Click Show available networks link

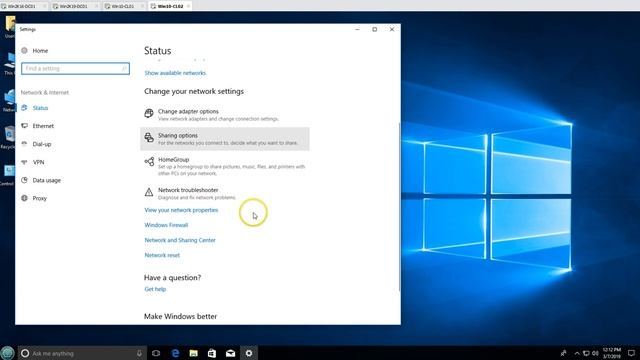point(175,73)
